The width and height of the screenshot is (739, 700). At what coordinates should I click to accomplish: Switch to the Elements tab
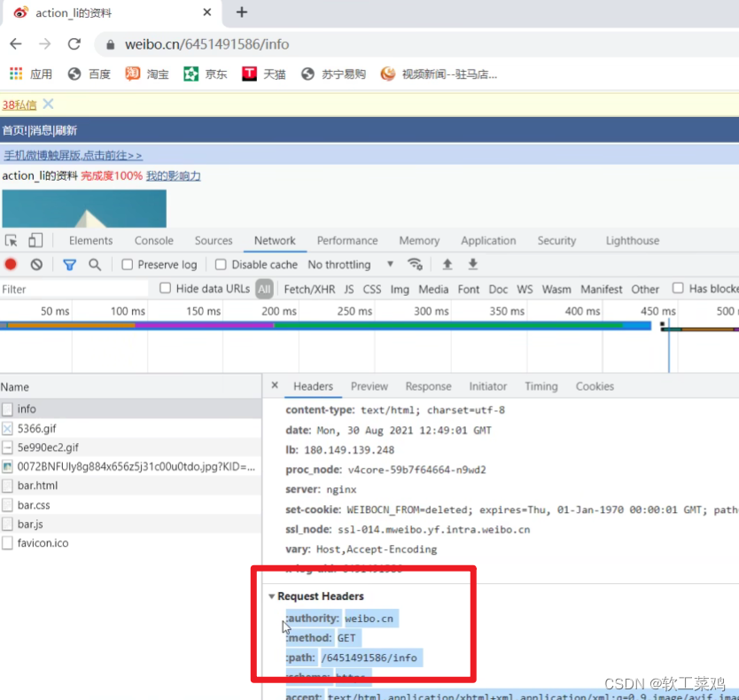tap(90, 240)
